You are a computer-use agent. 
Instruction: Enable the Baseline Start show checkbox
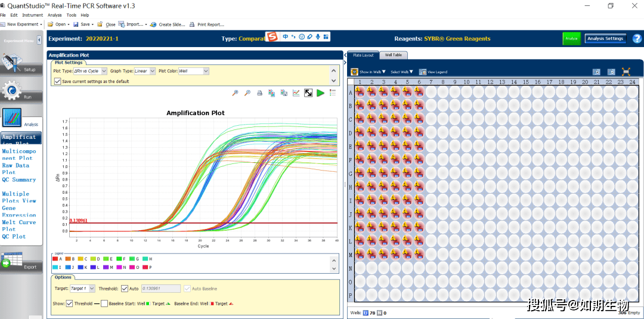(x=104, y=303)
